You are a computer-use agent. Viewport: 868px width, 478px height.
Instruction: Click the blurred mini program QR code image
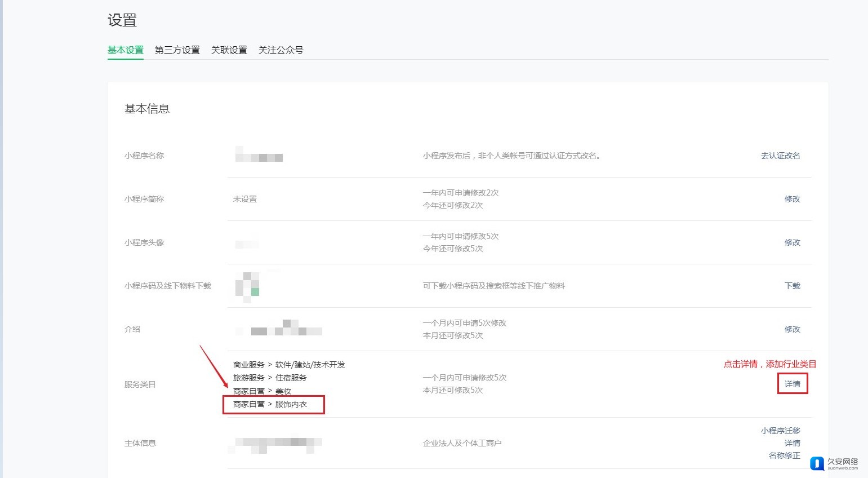(x=247, y=286)
